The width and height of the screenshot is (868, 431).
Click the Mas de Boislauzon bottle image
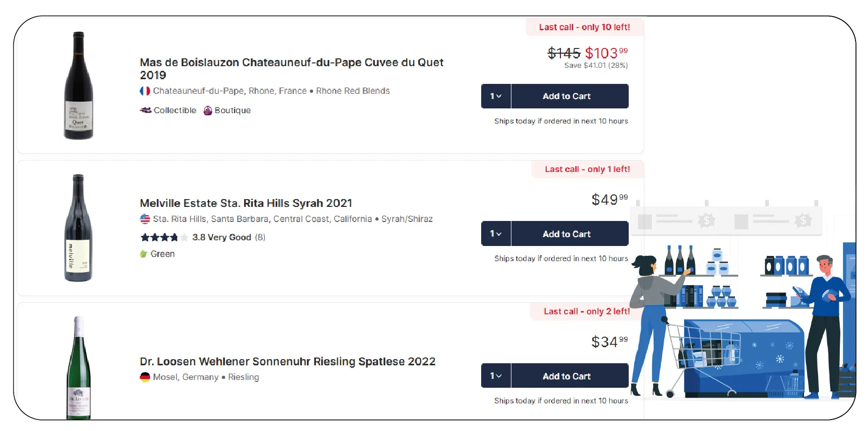tap(79, 86)
